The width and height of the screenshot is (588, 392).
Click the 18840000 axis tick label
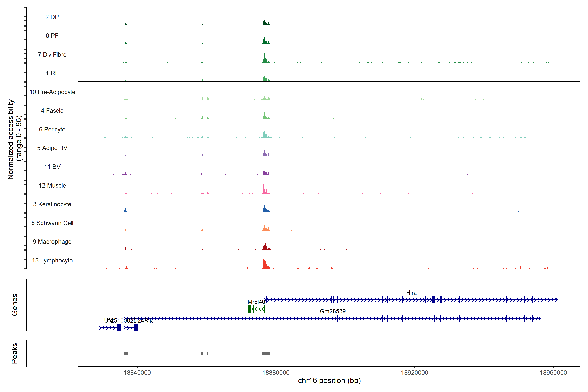(x=137, y=373)
